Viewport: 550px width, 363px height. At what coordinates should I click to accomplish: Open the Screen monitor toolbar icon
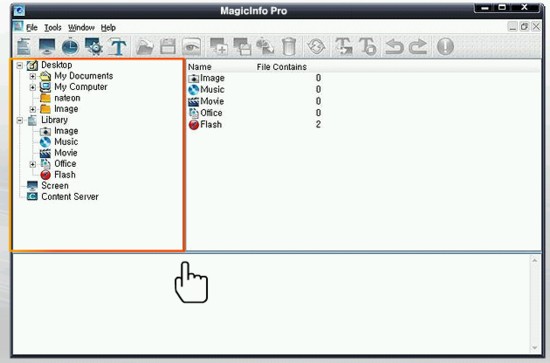coord(47,46)
